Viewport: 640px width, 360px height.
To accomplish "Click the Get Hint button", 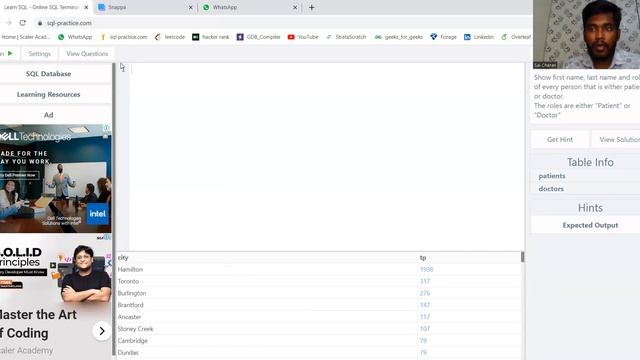I will pyautogui.click(x=560, y=140).
